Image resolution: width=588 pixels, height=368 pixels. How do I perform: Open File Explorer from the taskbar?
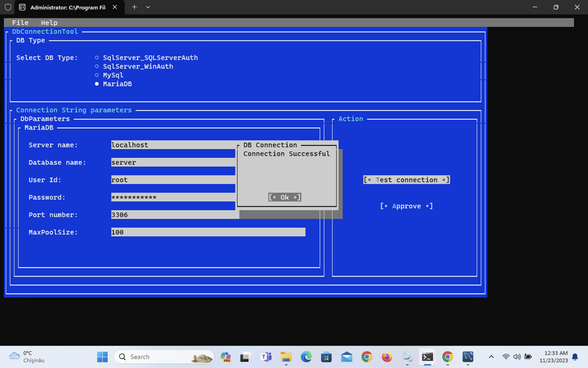pyautogui.click(x=286, y=357)
